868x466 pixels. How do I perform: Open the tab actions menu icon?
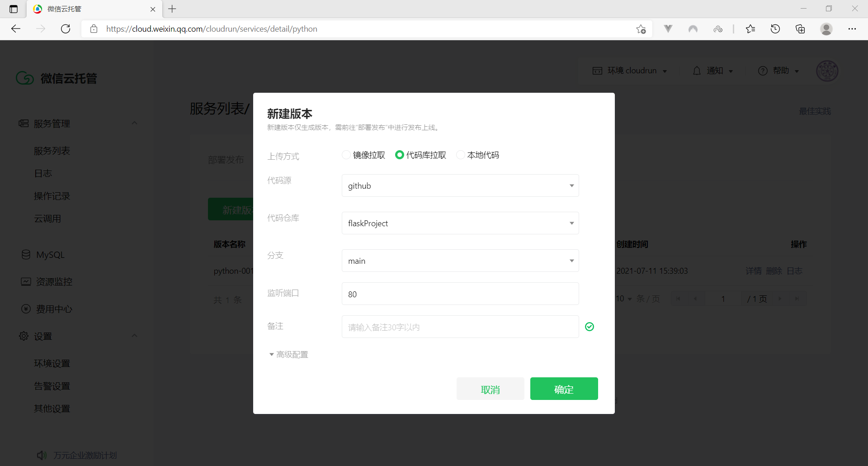tap(14, 9)
